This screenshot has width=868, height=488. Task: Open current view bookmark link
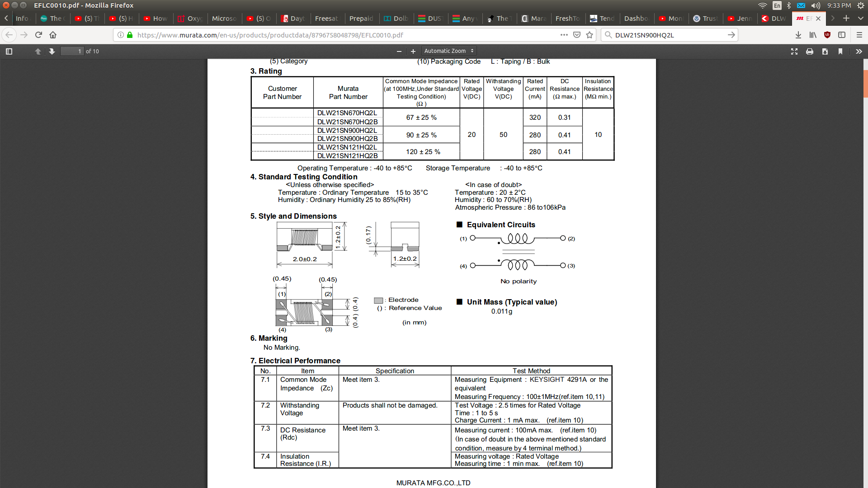(x=840, y=52)
